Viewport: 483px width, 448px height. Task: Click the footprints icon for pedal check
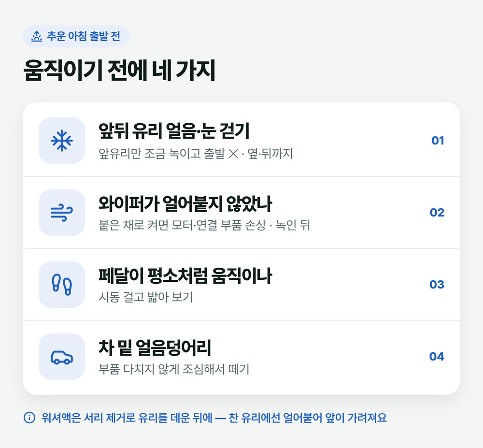click(x=62, y=285)
